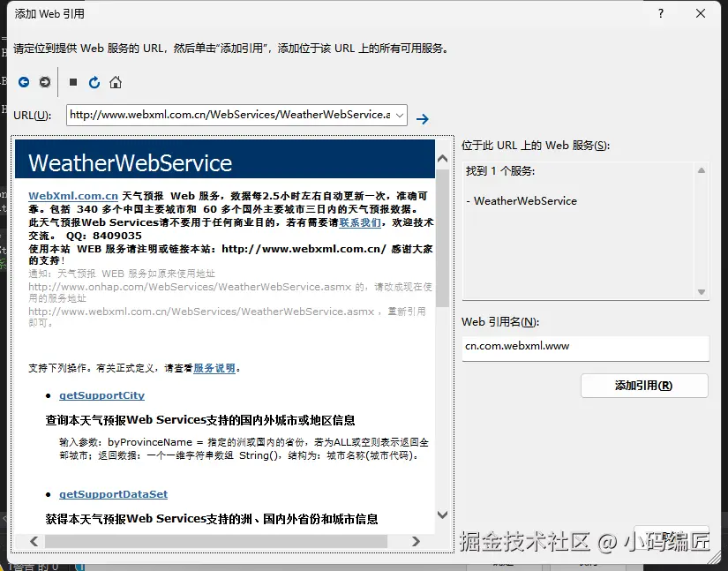This screenshot has height=571, width=728.
Task: Refresh the web service page
Action: pyautogui.click(x=94, y=82)
